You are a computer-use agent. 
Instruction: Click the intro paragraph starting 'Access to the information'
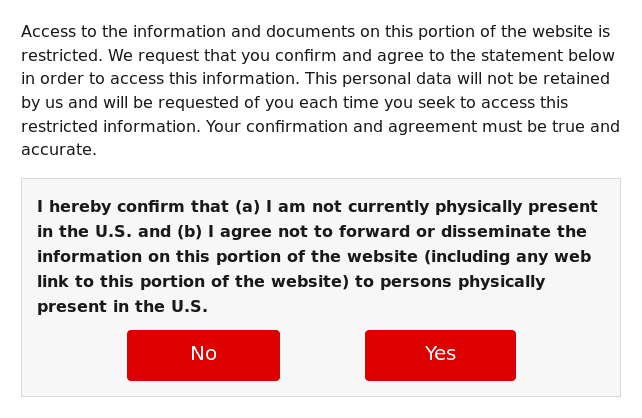[x=321, y=90]
